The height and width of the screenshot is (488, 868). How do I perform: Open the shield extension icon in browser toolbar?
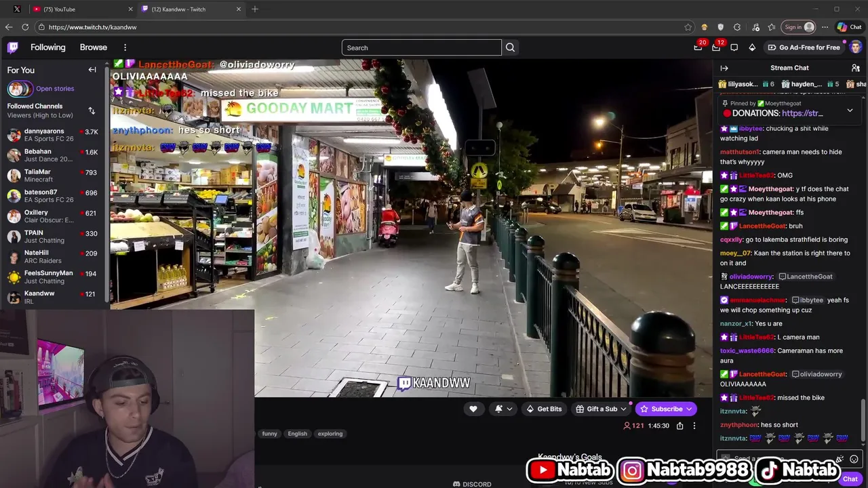click(x=720, y=27)
